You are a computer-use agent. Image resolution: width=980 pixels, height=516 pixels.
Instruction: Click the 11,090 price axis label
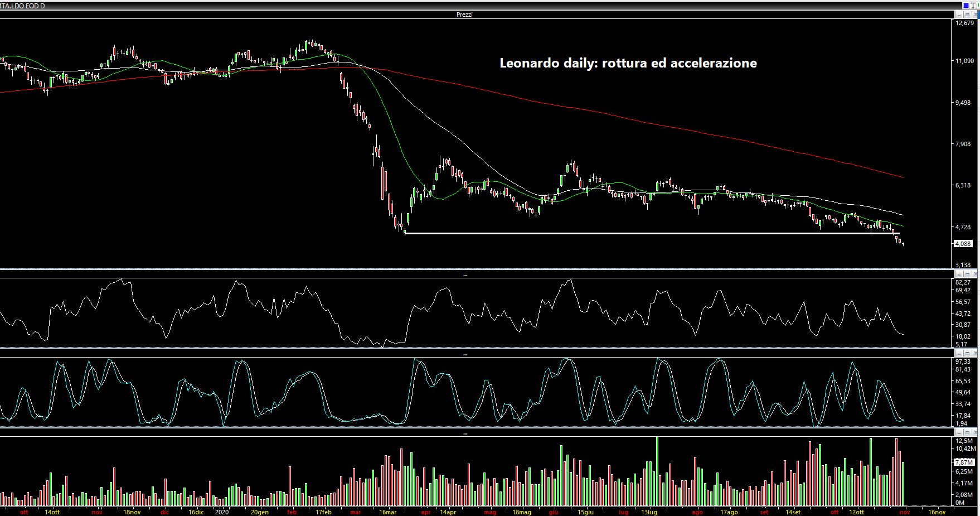(x=964, y=61)
